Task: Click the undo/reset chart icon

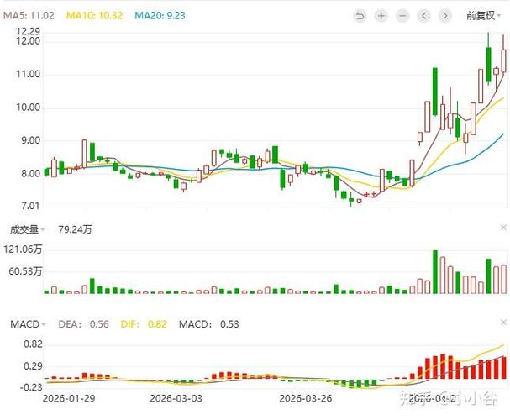Action: coord(360,16)
